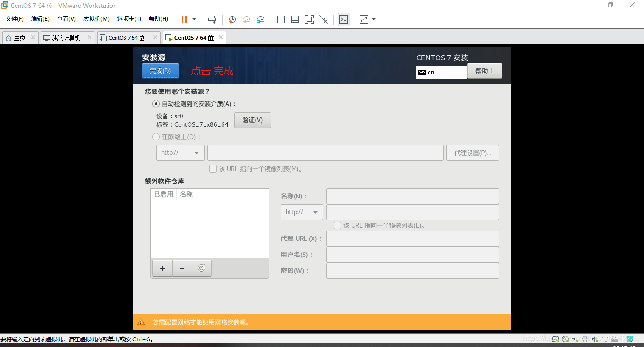Select 自动检测到的安装介质(A) radio button

pos(156,104)
